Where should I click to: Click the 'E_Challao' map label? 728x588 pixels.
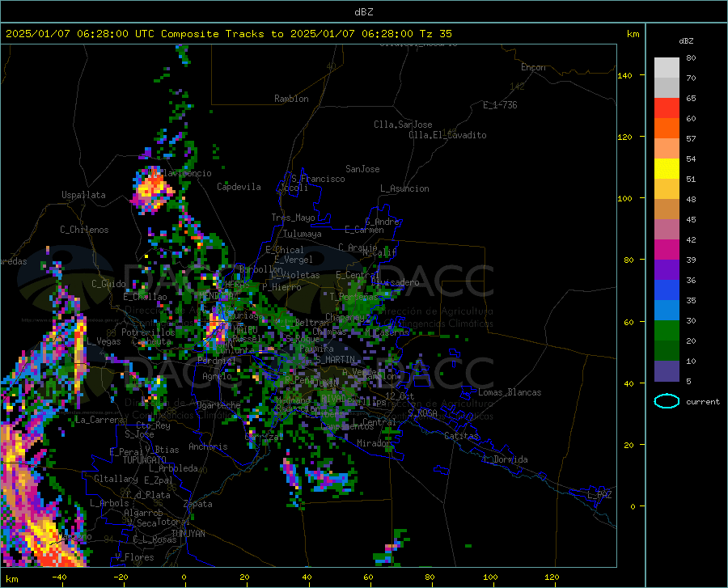point(145,297)
